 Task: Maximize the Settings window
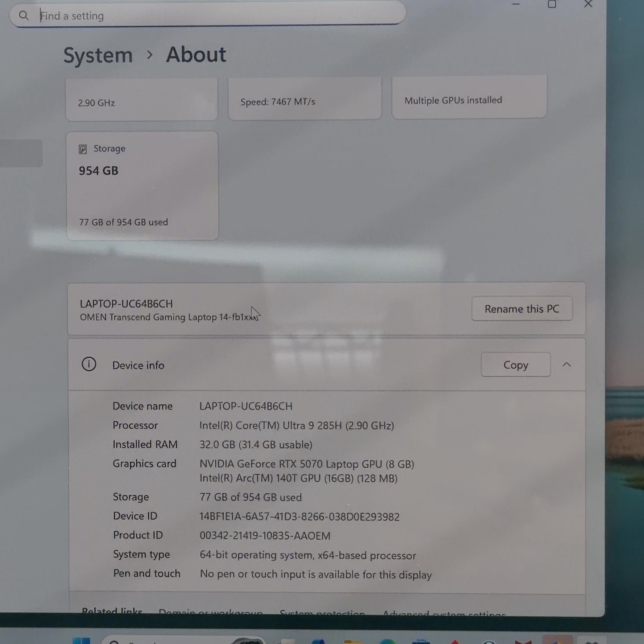[x=552, y=4]
